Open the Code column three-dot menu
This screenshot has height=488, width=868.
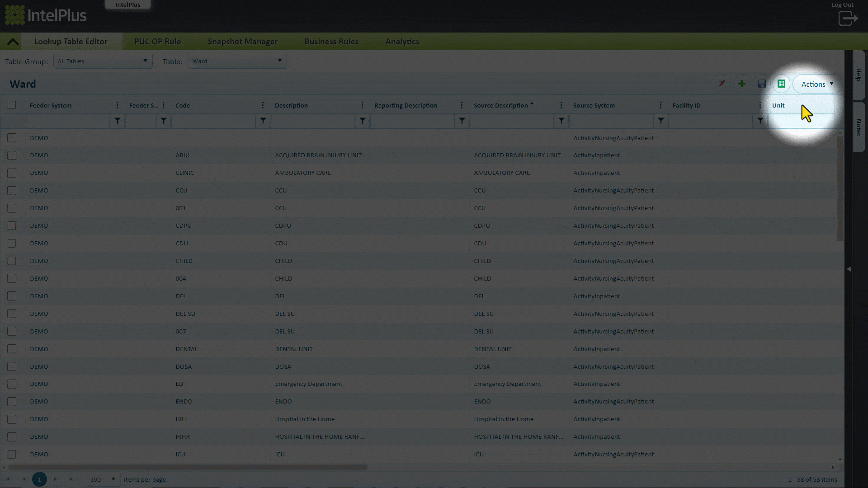263,105
